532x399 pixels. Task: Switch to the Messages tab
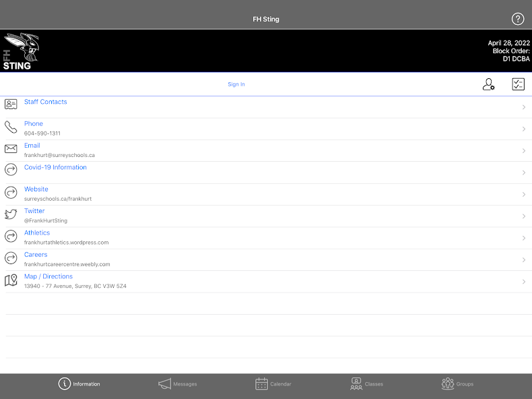[x=178, y=383]
